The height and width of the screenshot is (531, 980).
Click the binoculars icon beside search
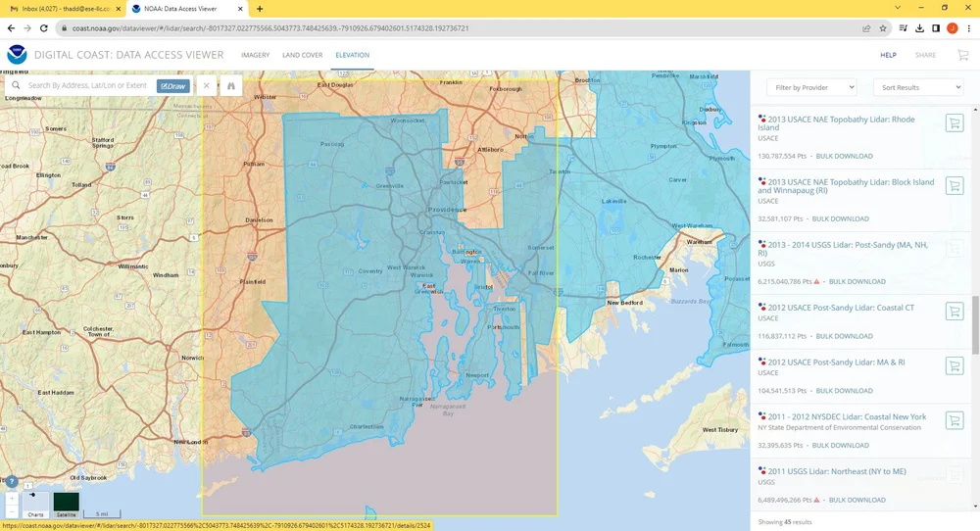pos(230,85)
